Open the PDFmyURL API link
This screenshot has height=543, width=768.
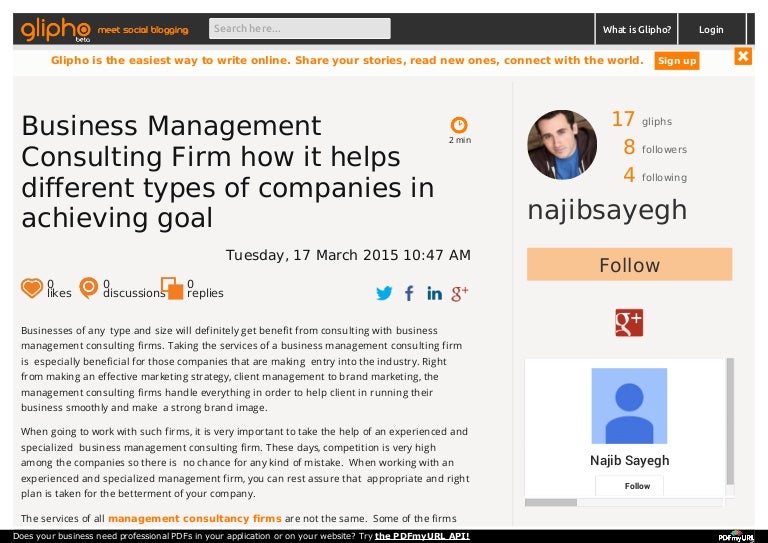pos(422,536)
